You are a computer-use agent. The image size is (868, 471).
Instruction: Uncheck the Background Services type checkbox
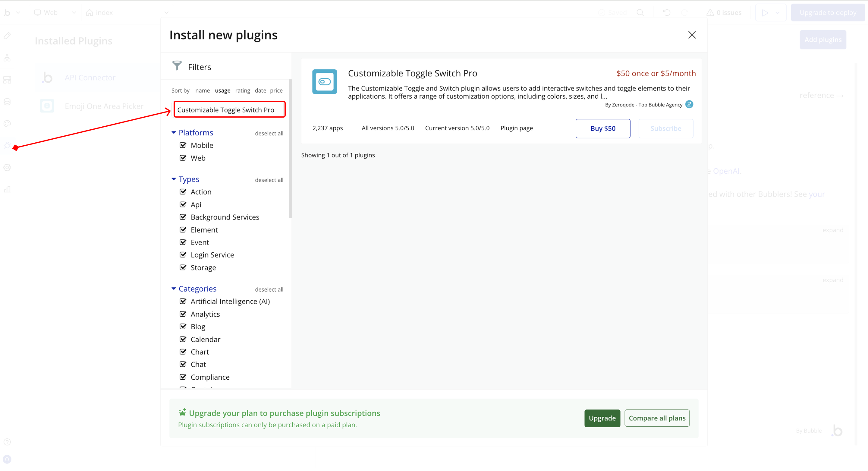tap(183, 217)
